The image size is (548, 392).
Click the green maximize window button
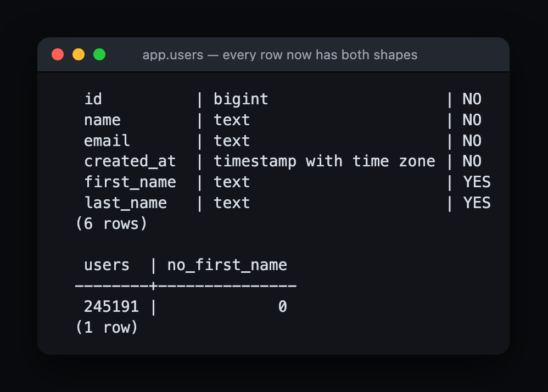coord(99,54)
